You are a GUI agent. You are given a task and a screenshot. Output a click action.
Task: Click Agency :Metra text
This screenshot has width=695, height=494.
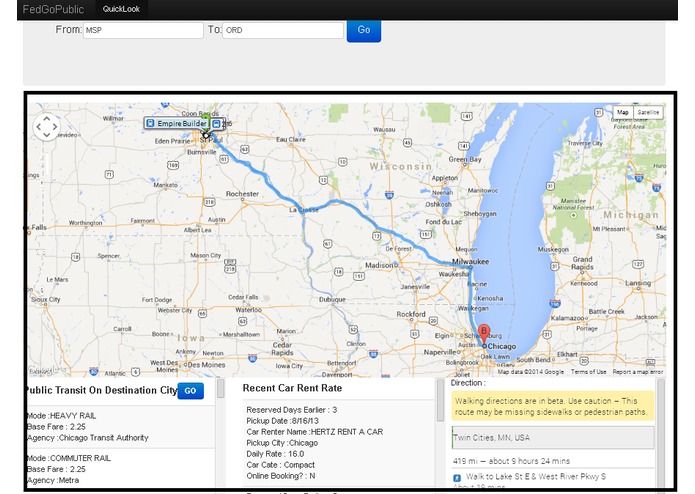[x=53, y=480]
